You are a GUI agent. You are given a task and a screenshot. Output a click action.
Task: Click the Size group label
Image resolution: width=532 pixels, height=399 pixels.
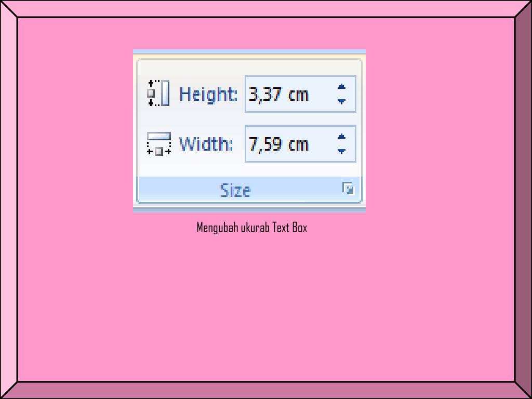click(235, 190)
